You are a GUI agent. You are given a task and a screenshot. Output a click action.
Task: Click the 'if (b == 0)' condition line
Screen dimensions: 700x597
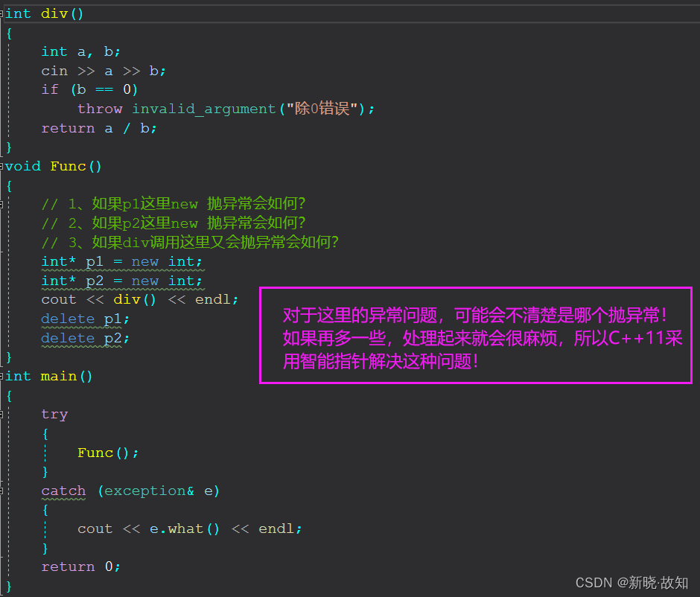89,89
